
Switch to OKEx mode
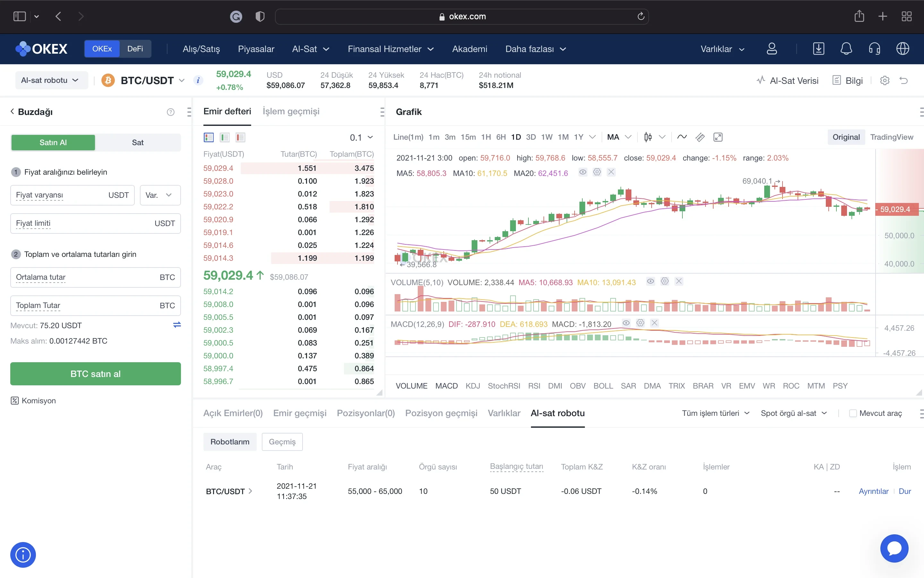(102, 49)
